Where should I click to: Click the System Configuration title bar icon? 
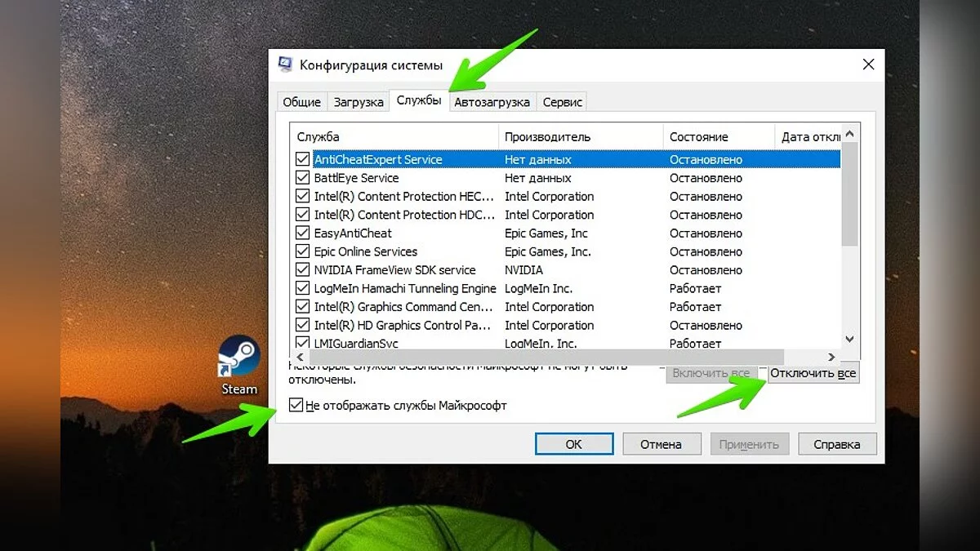point(286,64)
